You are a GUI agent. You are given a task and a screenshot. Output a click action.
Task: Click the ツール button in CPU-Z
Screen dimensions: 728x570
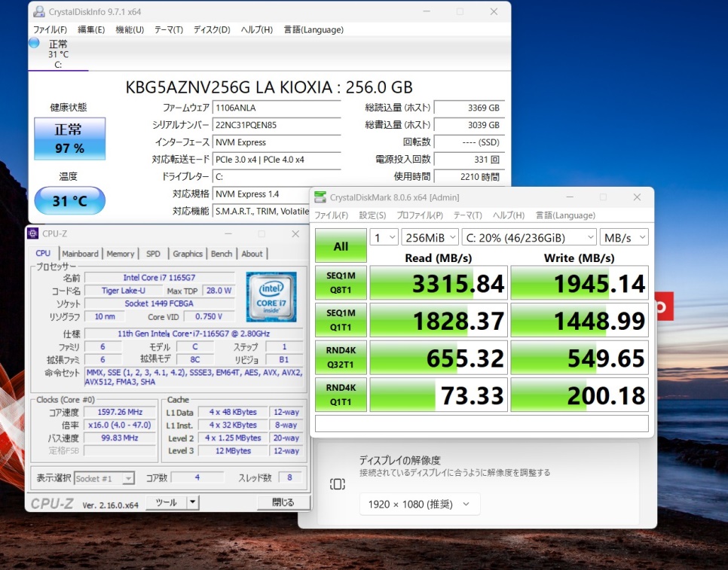[x=167, y=501]
